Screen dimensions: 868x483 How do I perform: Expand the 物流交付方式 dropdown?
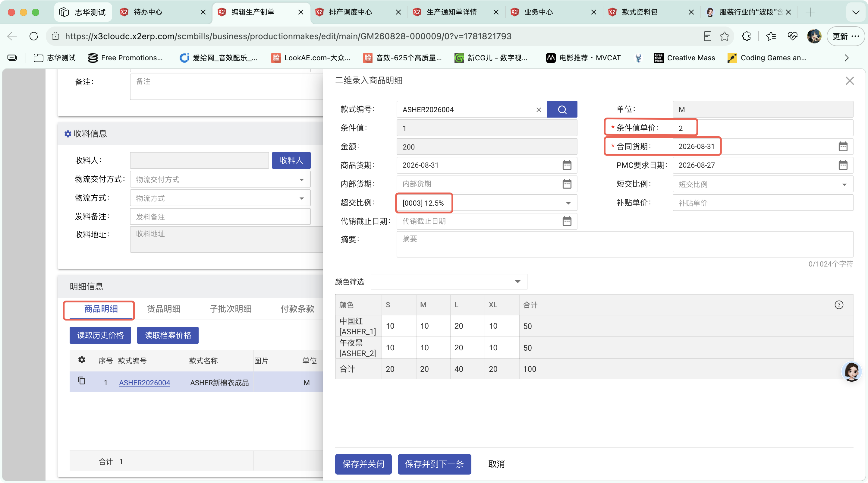click(220, 180)
